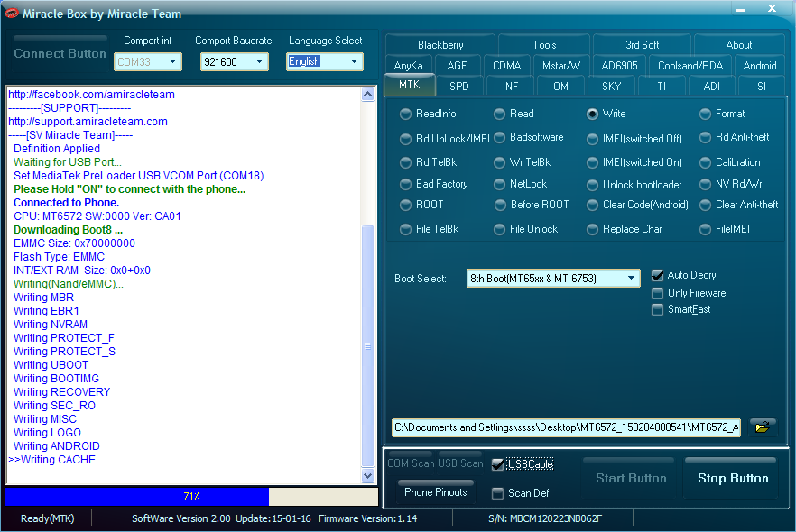Switch to the Coolsand/RDA tab

click(690, 66)
